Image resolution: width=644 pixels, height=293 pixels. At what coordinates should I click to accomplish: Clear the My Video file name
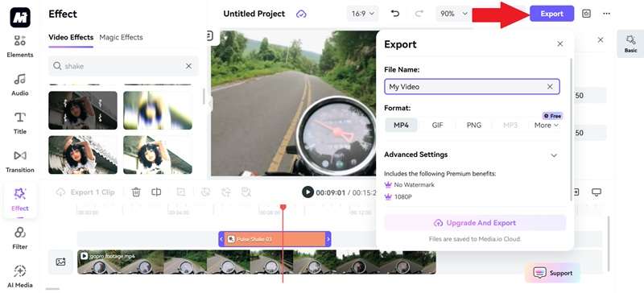(550, 87)
